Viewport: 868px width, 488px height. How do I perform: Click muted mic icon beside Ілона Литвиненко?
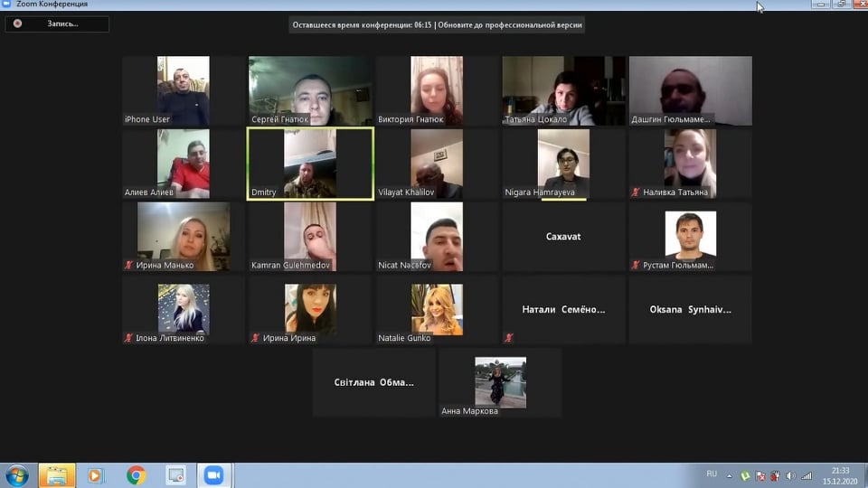[x=129, y=338]
